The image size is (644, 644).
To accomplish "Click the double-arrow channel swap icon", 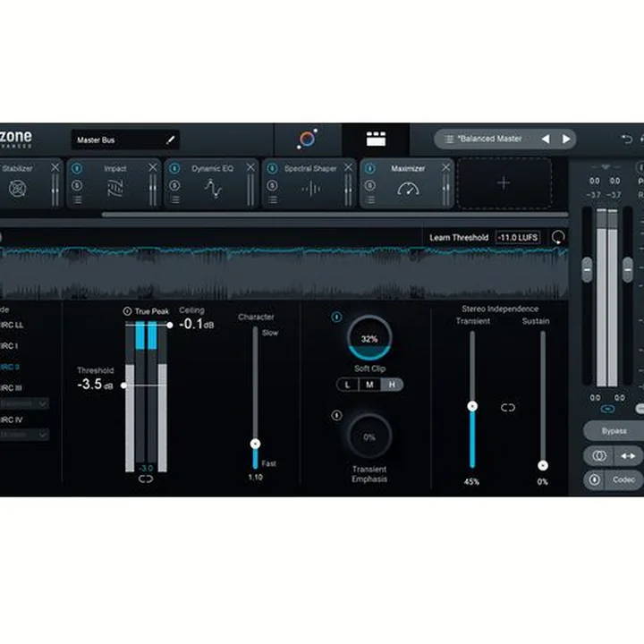I will pyautogui.click(x=628, y=456).
